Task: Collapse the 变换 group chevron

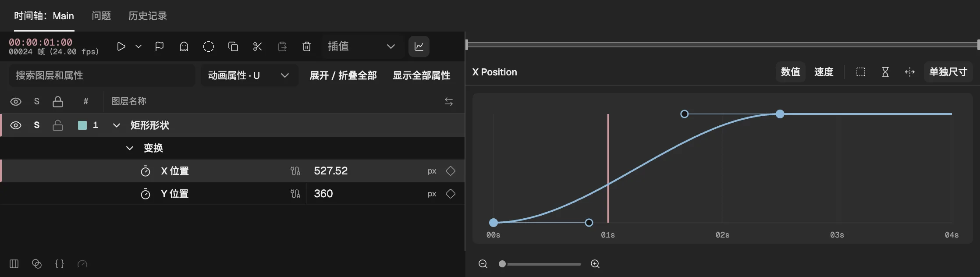Action: point(130,148)
